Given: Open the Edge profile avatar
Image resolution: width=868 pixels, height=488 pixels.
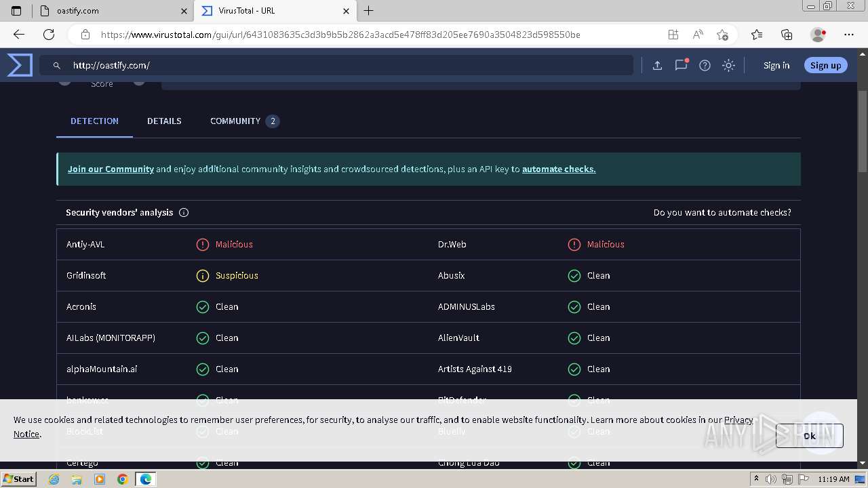Looking at the screenshot, I should [818, 35].
